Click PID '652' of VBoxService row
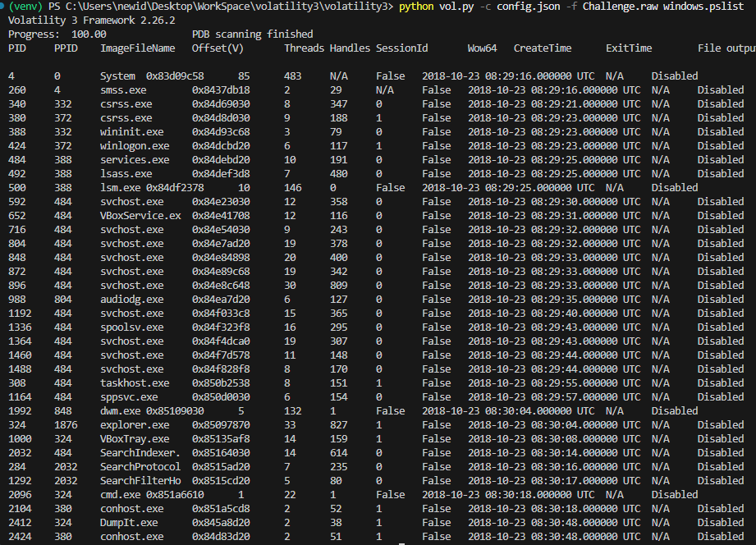This screenshot has height=545, width=756. point(17,216)
